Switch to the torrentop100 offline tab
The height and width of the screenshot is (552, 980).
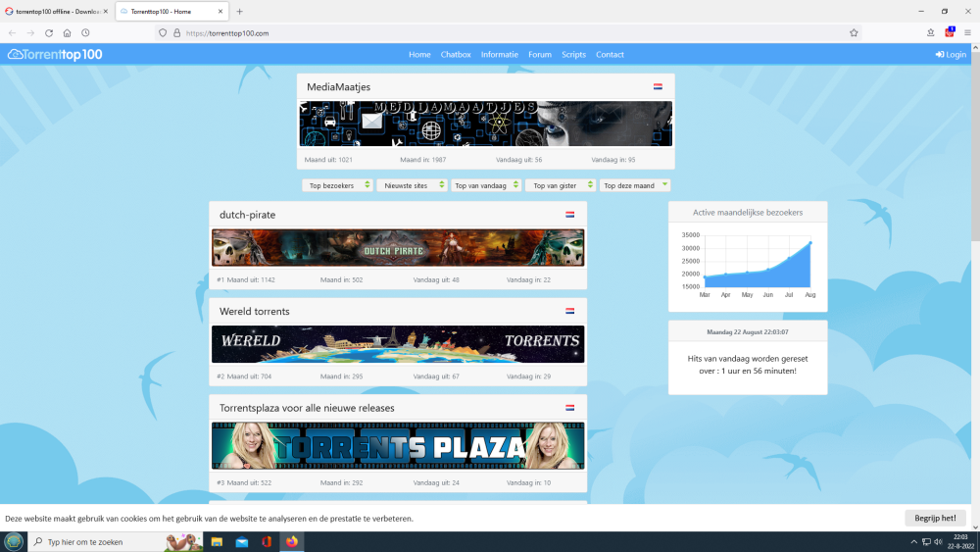(x=57, y=12)
